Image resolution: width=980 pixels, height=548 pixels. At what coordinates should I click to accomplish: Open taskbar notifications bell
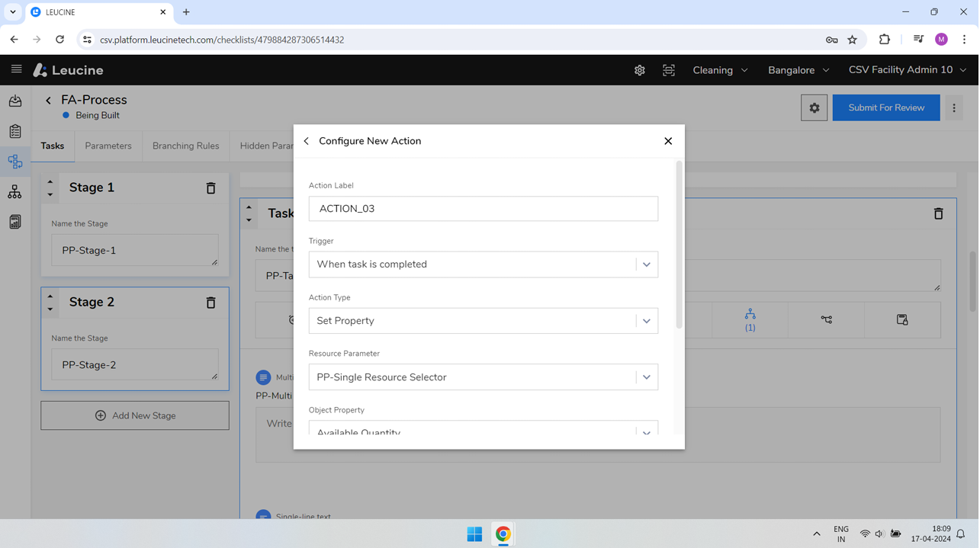click(961, 534)
